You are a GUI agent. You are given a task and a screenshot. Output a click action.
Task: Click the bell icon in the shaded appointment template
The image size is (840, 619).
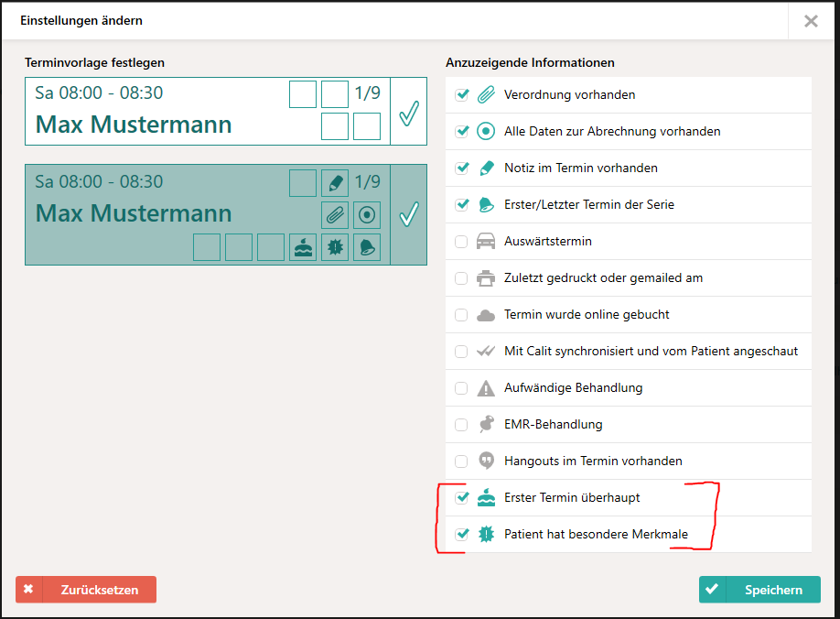click(x=367, y=247)
